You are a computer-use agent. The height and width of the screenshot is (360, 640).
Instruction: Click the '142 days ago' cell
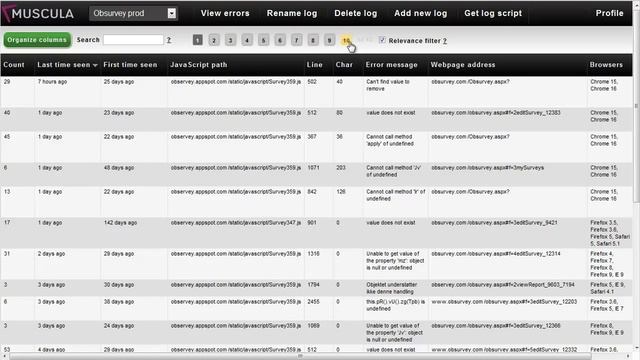pos(120,223)
